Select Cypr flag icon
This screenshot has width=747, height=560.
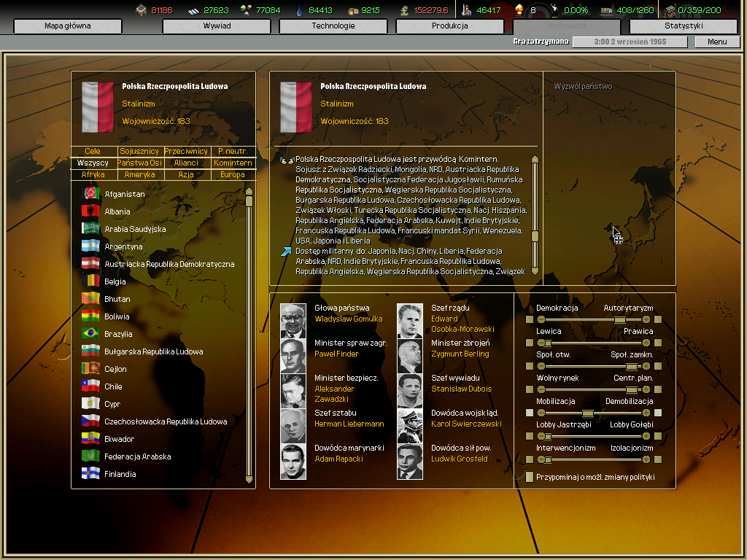90,403
